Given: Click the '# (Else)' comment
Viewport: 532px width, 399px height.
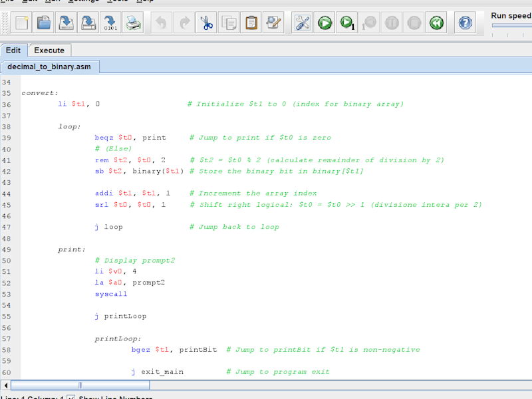Looking at the screenshot, I should coord(113,148).
